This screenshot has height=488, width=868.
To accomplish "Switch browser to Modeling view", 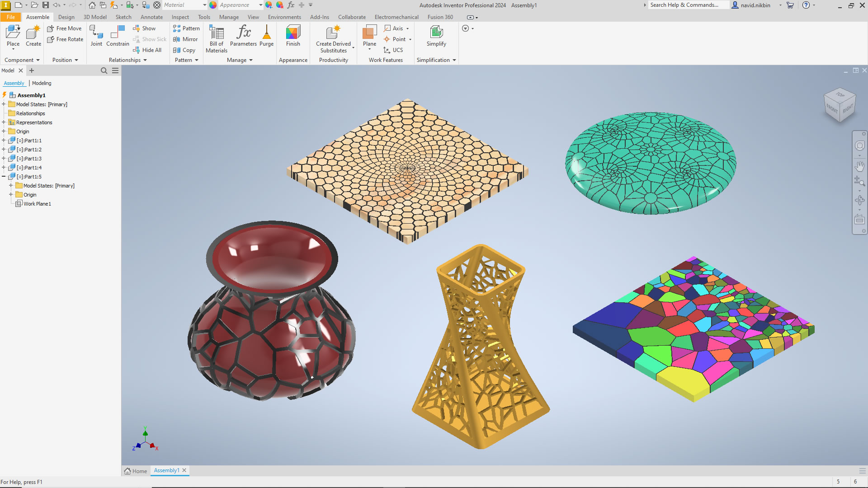I will click(42, 83).
